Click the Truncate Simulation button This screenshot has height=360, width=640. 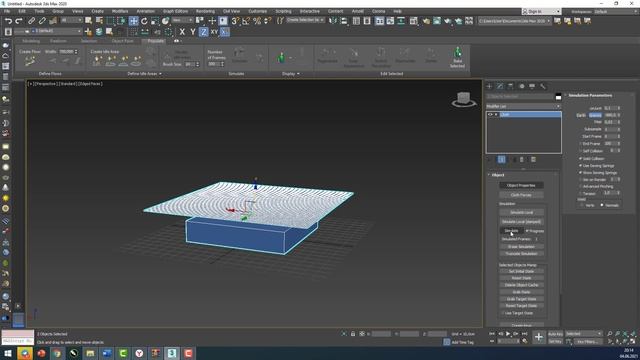(x=521, y=253)
